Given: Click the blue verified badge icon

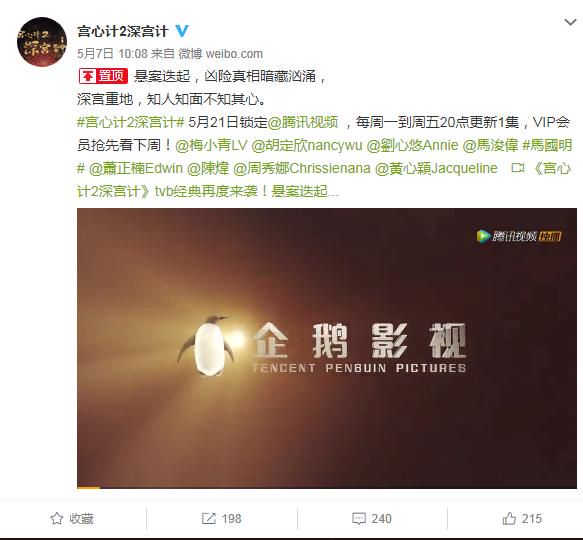Looking at the screenshot, I should tap(182, 31).
